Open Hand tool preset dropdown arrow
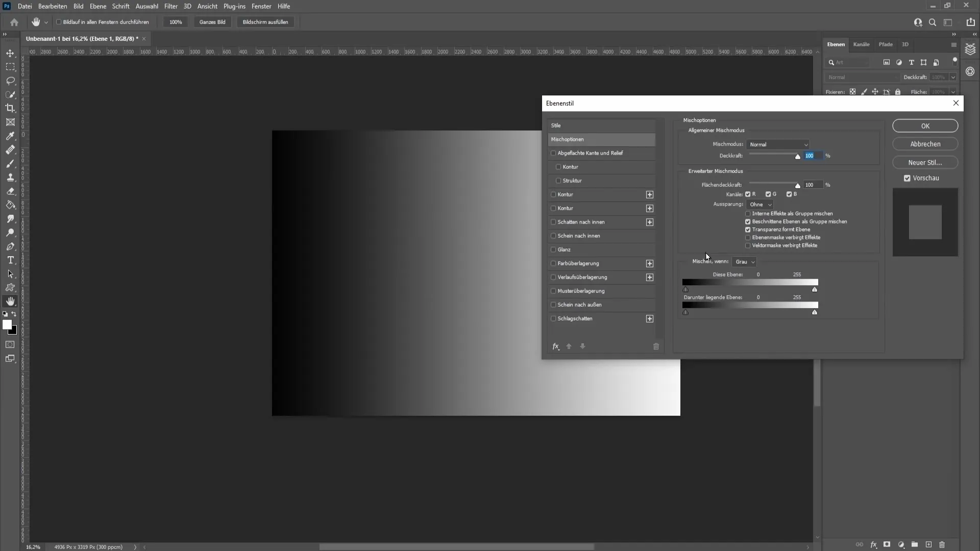The image size is (980, 551). click(x=46, y=22)
